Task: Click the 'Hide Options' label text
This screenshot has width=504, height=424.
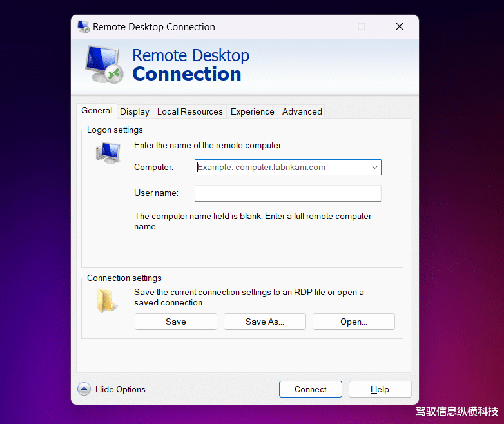Action: pos(121,389)
